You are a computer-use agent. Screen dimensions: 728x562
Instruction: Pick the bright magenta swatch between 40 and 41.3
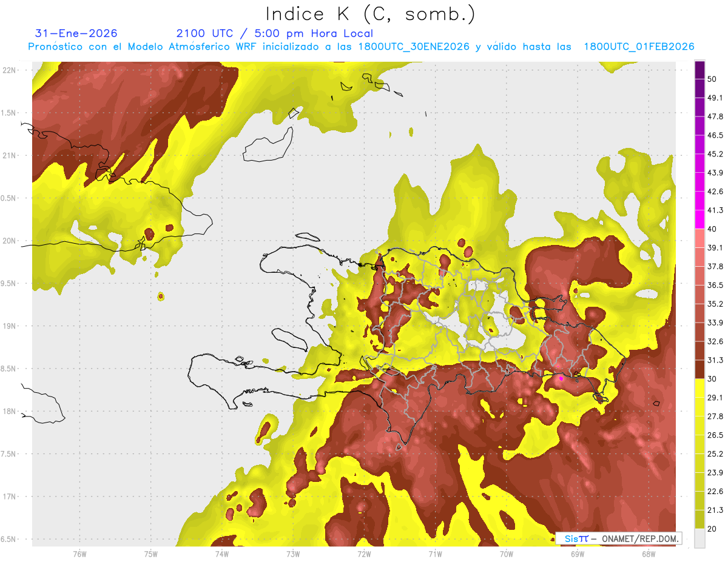[x=699, y=219]
